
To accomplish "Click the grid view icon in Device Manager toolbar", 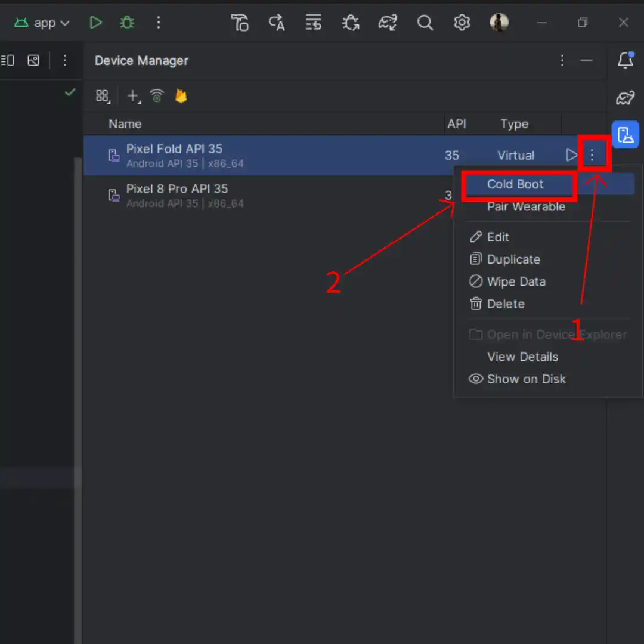I will coord(103,97).
